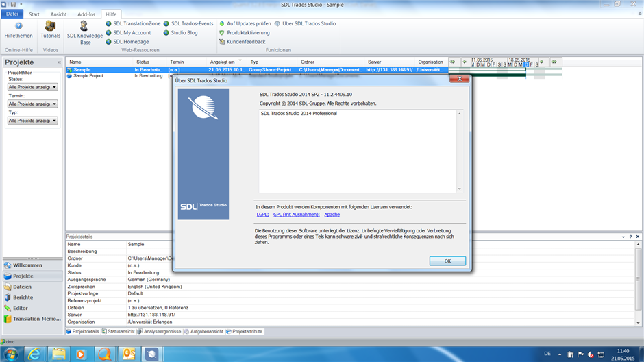Switch to the Analyseergebnisse tab
The height and width of the screenshot is (362, 644).
click(161, 331)
